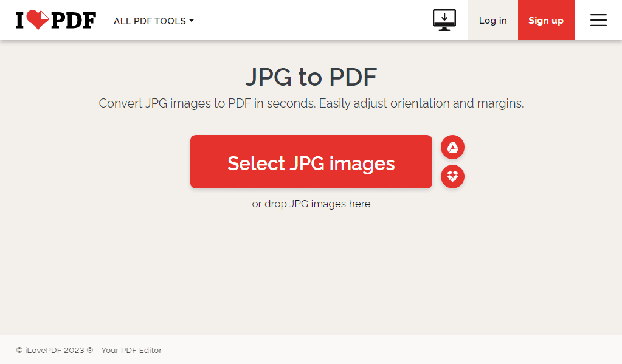Open the ALL PDF TOOLS menu
The width and height of the screenshot is (622, 364).
coord(154,21)
